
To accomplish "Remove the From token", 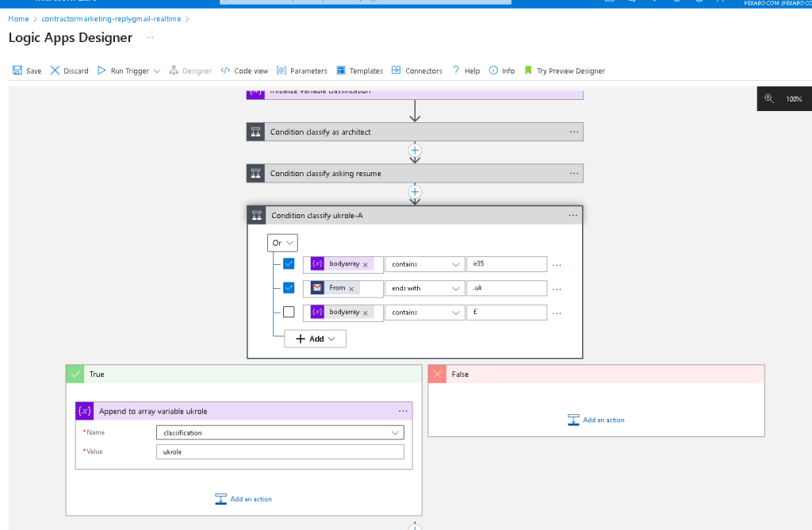I will (351, 289).
